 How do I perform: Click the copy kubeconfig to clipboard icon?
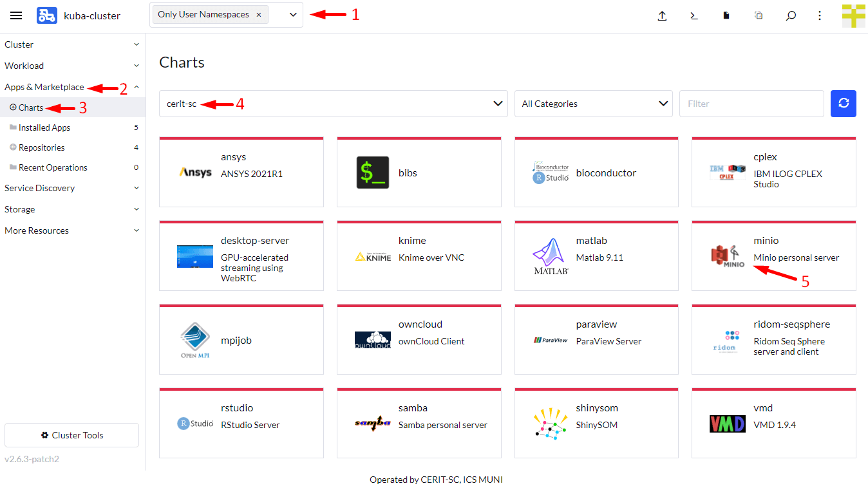coord(759,16)
